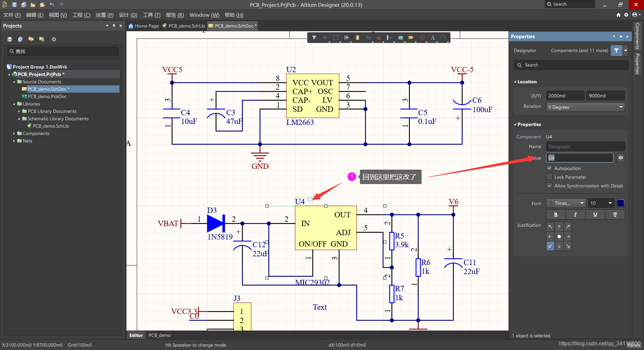The height and width of the screenshot is (350, 644).
Task: Open the font size 10 dropdown
Action: pos(601,203)
